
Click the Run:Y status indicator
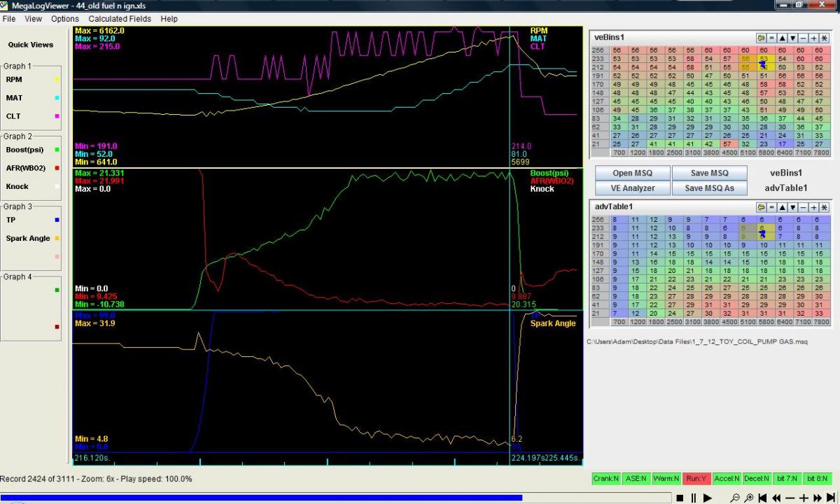pos(696,479)
